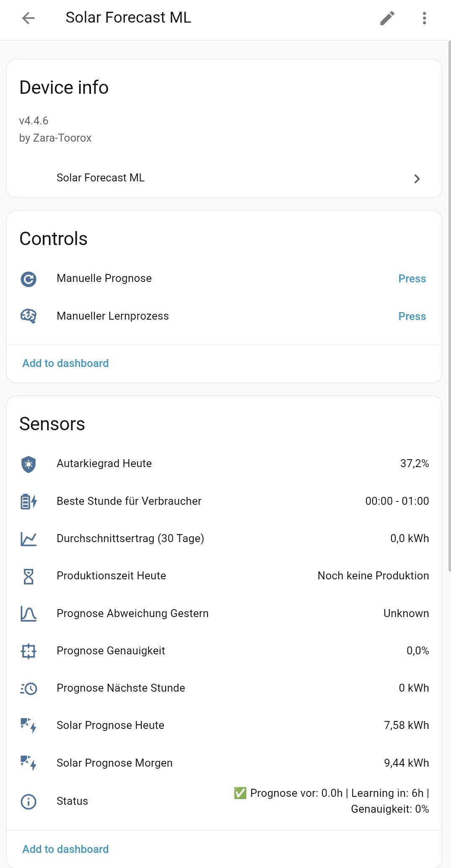Open the three-dot overflow menu
451x868 pixels.
click(x=424, y=18)
